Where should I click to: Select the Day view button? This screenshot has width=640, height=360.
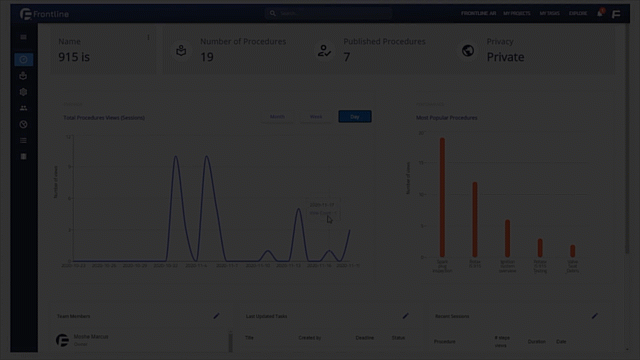(x=355, y=117)
